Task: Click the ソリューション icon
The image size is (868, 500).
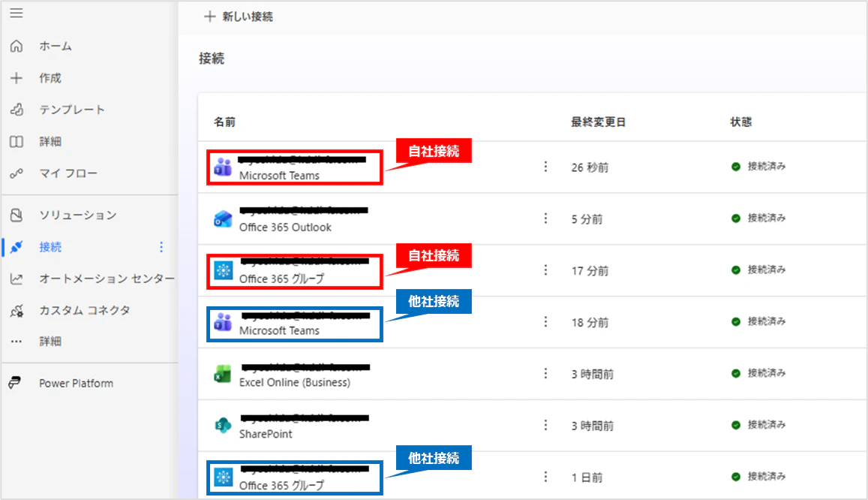Action: click(17, 215)
